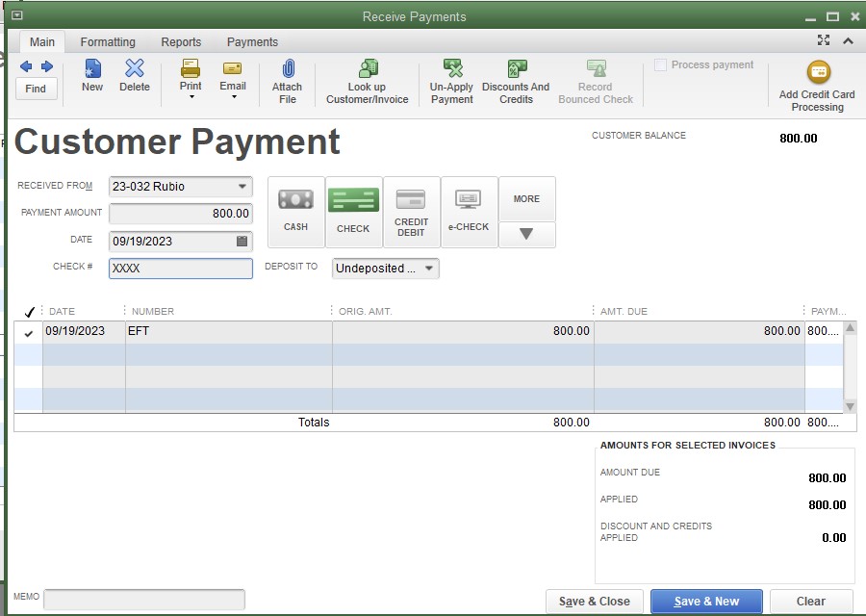Open the Payments tab
This screenshot has width=866, height=616.
coord(251,41)
